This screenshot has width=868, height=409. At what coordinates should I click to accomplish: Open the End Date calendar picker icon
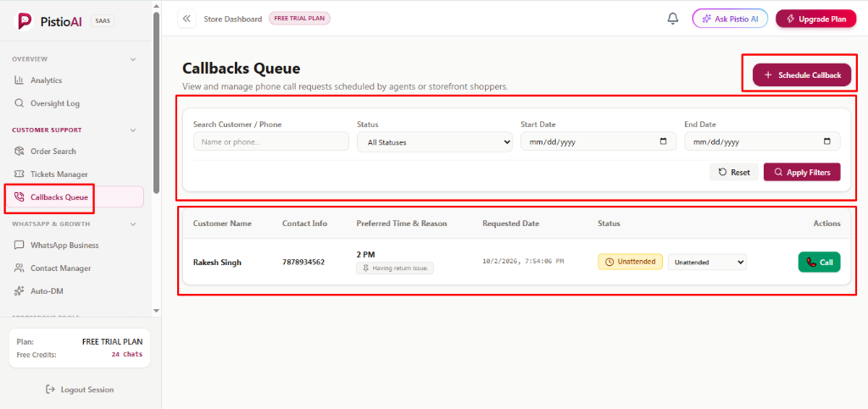pos(827,141)
